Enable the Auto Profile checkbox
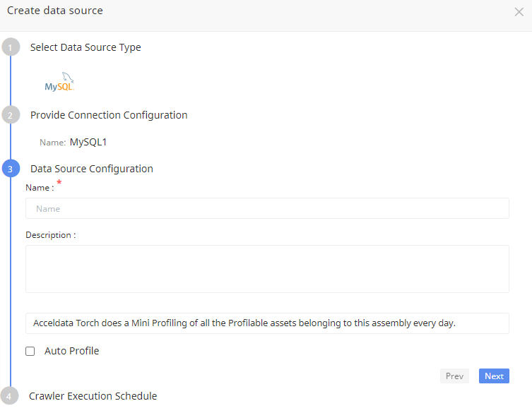The width and height of the screenshot is (532, 413). pyautogui.click(x=30, y=351)
